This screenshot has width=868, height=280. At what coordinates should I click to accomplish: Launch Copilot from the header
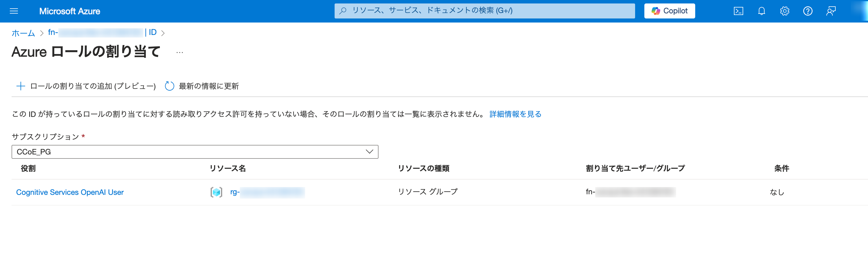(669, 11)
